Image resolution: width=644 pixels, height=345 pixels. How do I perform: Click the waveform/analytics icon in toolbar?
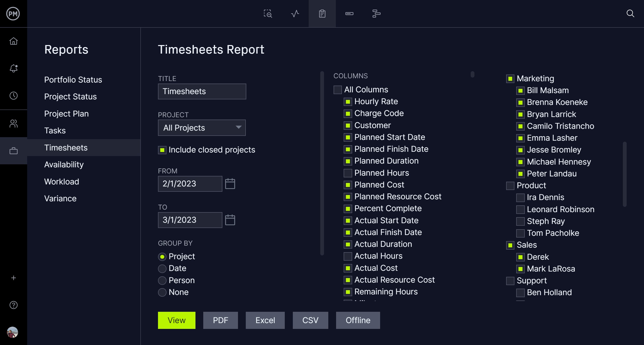(x=295, y=13)
